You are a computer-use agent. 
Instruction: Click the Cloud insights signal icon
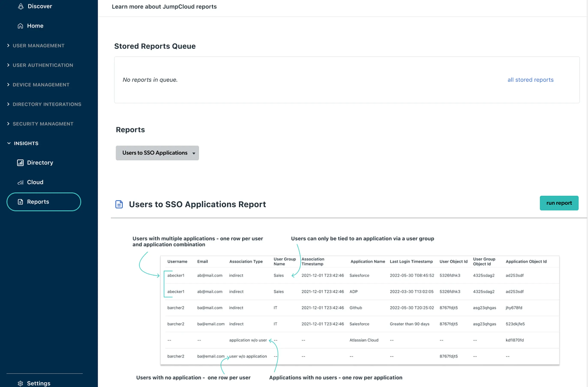[20, 182]
